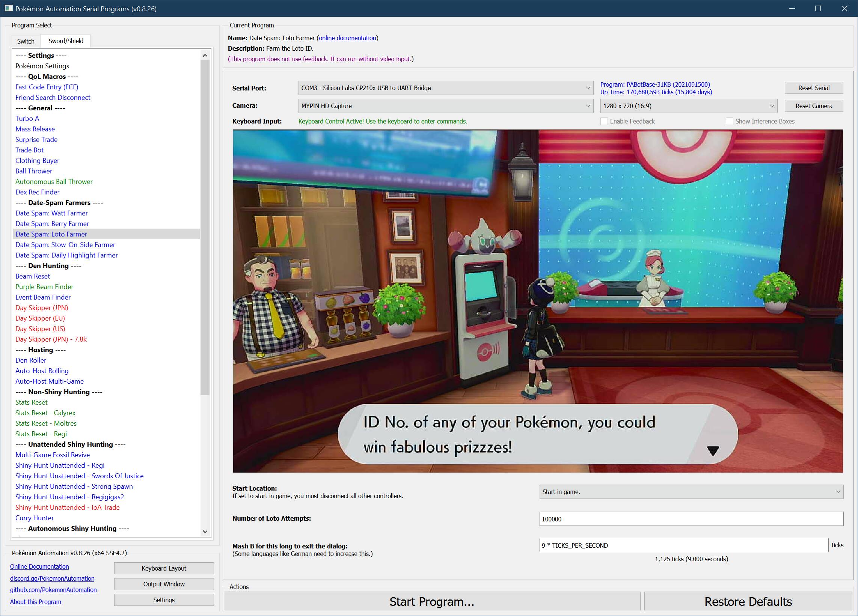Expand the Camera device dropdown

click(445, 106)
